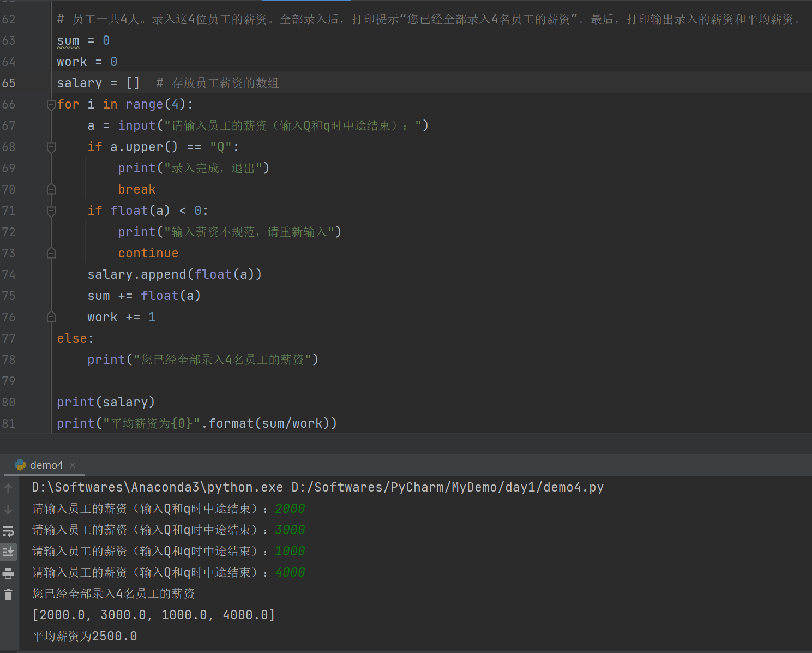Click line number 62 in the gutter
Screen dimensions: 812x653
[9, 19]
